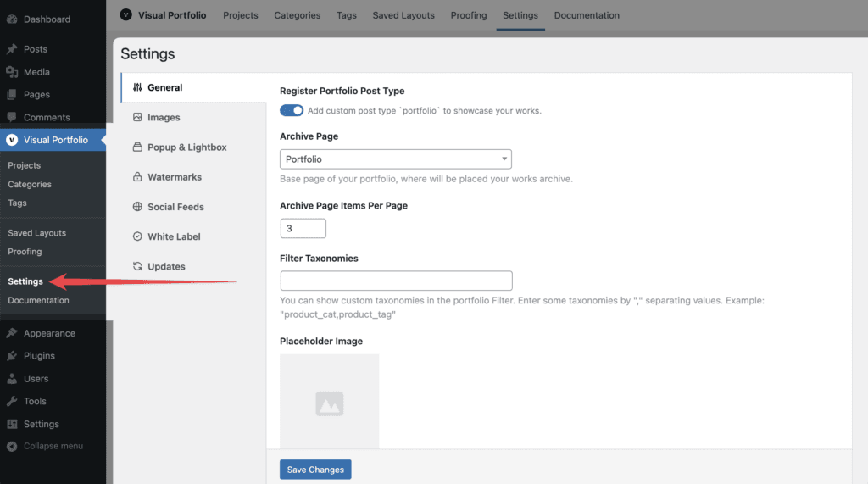Viewport: 868px width, 484px height.
Task: Select the Proofing top navigation item
Action: [x=468, y=15]
